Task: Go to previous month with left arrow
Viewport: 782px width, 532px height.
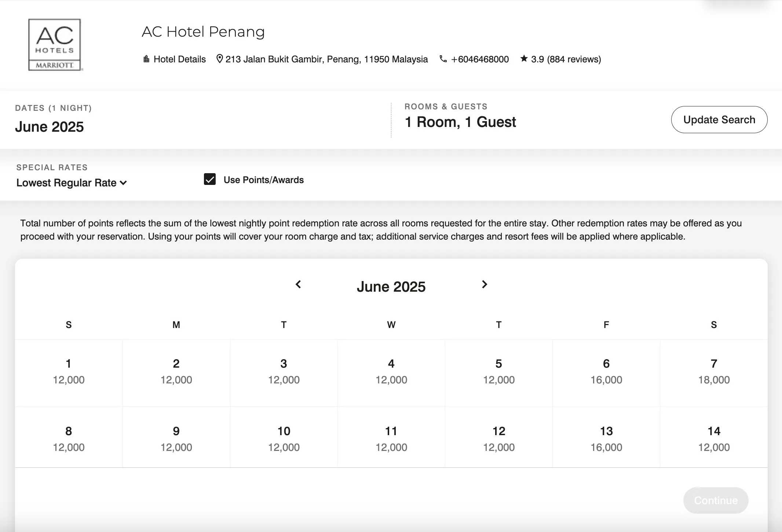Action: [x=298, y=284]
